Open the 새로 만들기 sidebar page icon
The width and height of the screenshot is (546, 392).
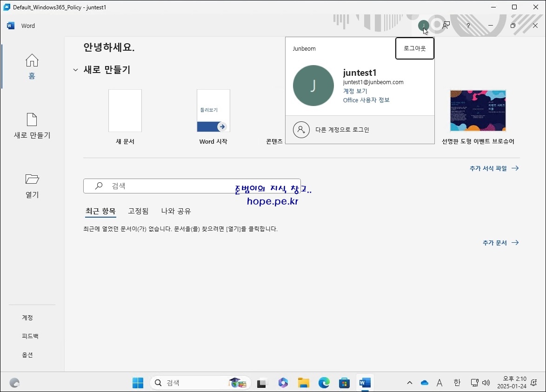click(32, 120)
